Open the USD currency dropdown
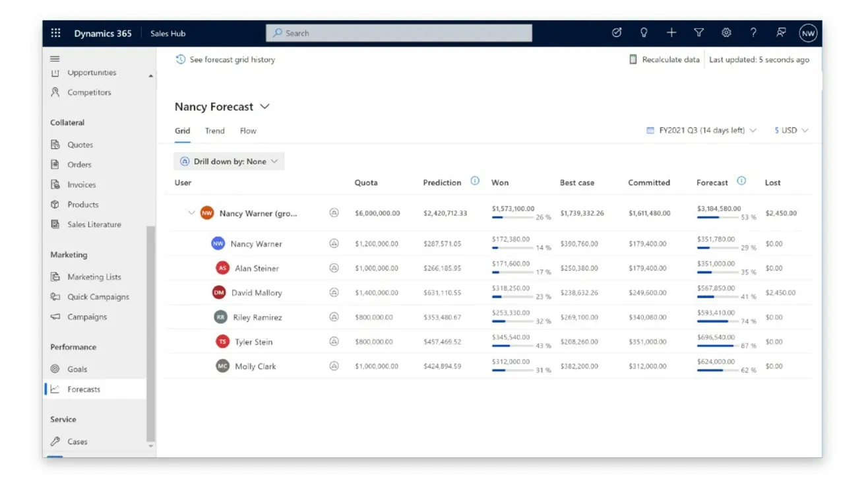 point(791,131)
